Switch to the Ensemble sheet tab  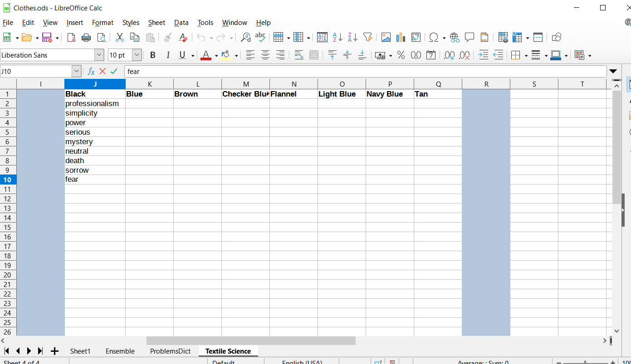point(120,351)
